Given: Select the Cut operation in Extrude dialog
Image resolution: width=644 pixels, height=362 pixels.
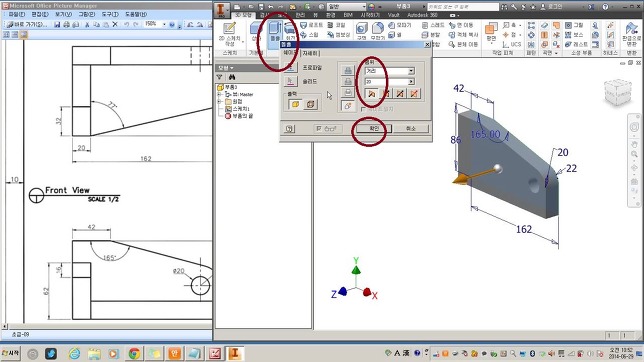Looking at the screenshot, I should (348, 81).
